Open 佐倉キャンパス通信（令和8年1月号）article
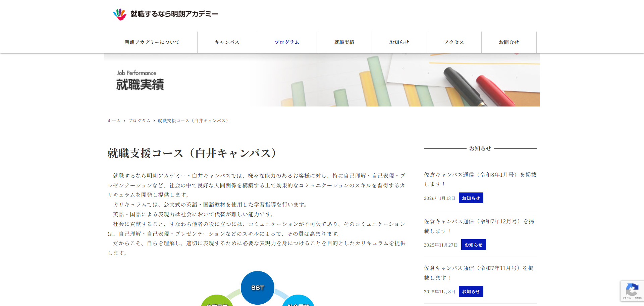This screenshot has width=644, height=306. (x=480, y=179)
